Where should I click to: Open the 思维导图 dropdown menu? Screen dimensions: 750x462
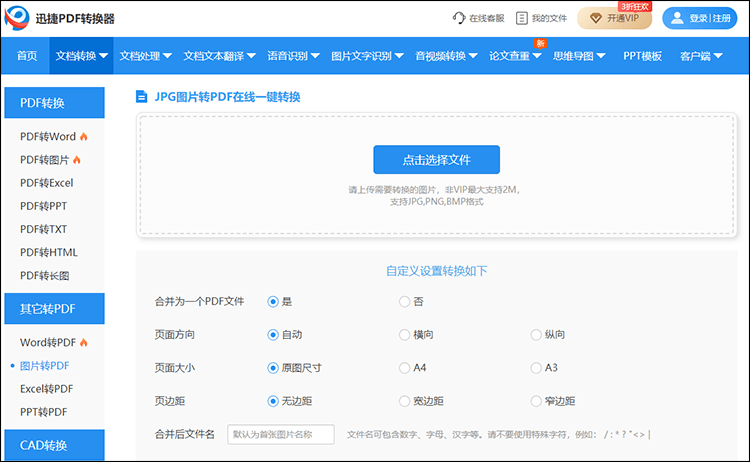coord(579,56)
